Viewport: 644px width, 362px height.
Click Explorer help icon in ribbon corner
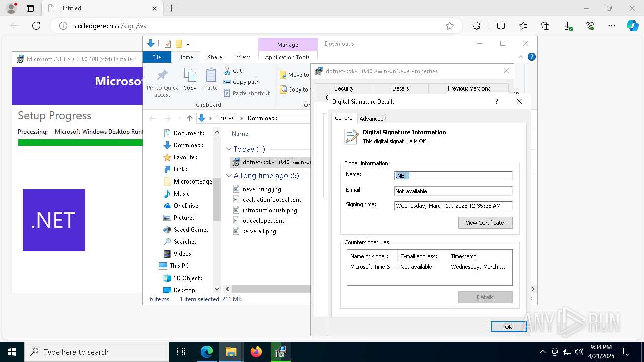click(x=531, y=57)
